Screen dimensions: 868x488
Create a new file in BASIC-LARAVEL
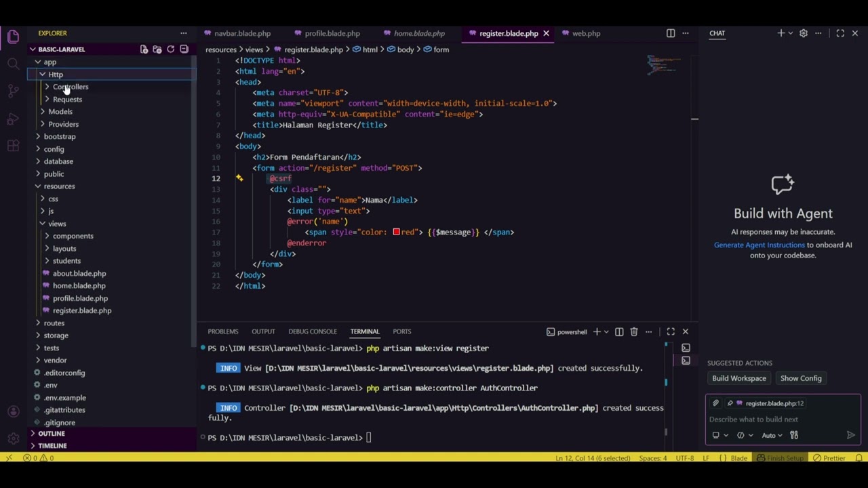144,49
